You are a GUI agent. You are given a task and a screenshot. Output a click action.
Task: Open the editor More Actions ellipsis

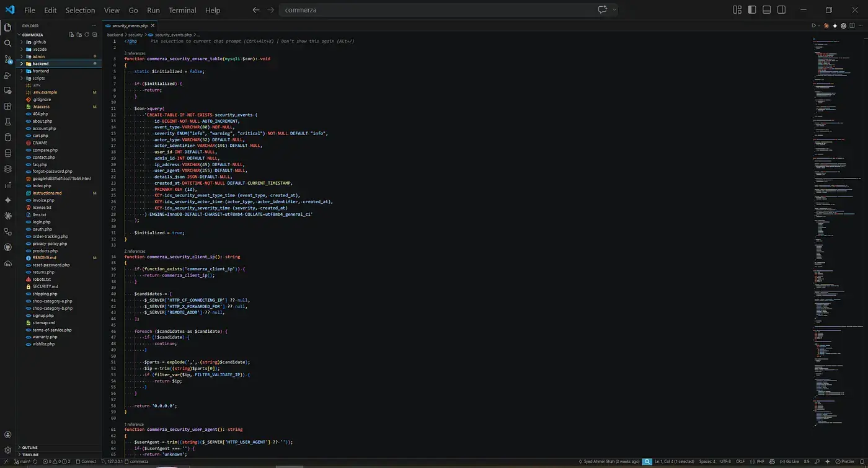point(861,25)
